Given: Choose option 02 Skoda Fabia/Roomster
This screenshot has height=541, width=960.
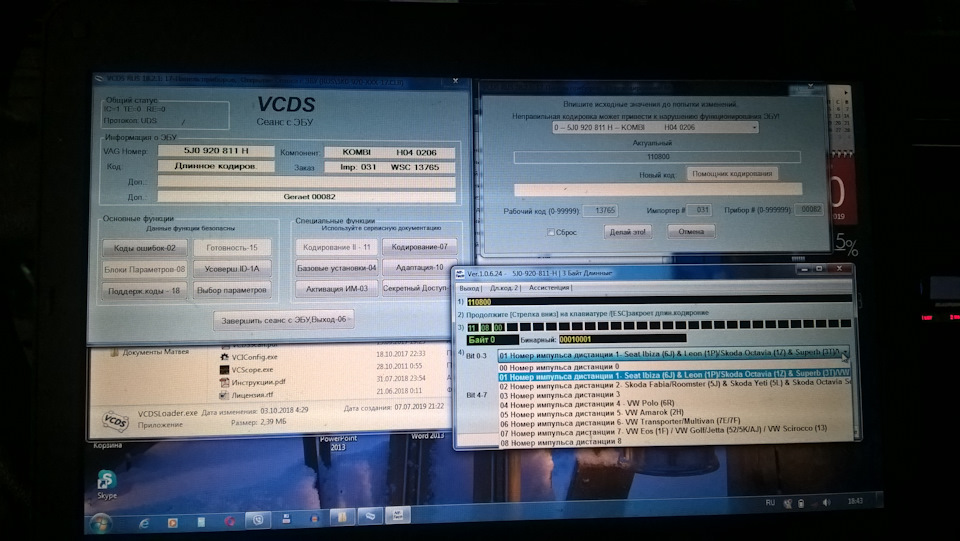Looking at the screenshot, I should click(x=673, y=386).
